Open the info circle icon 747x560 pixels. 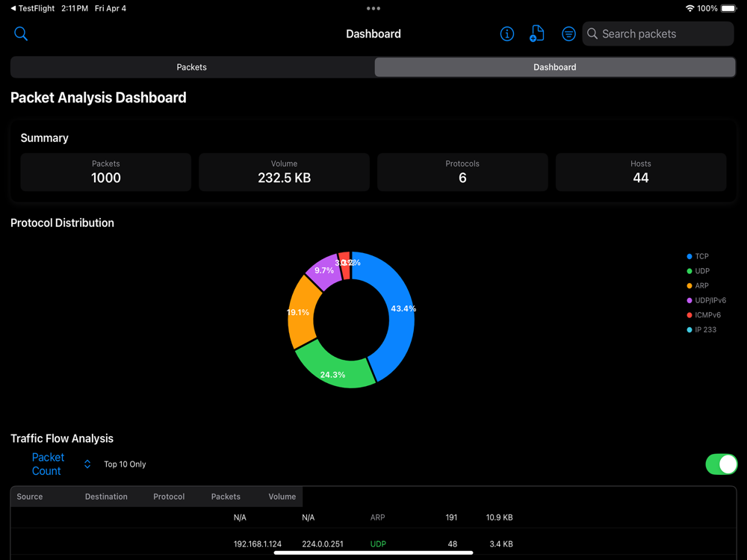coord(507,34)
